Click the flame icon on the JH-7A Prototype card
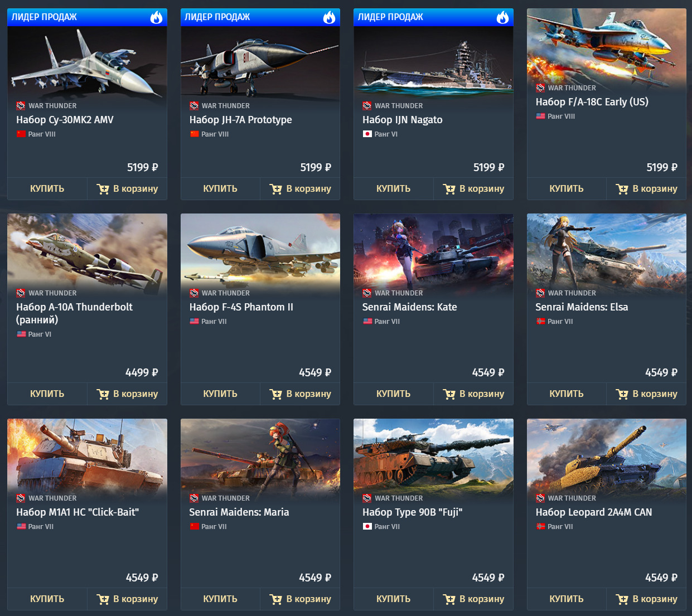 click(x=330, y=17)
